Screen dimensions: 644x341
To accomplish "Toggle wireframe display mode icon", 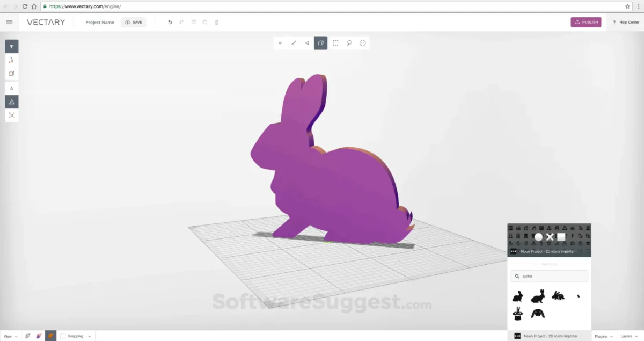I will point(28,336).
